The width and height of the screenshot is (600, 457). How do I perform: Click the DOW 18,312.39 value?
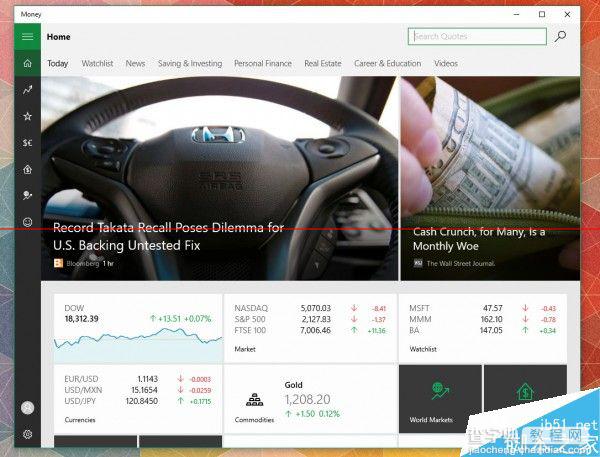82,319
